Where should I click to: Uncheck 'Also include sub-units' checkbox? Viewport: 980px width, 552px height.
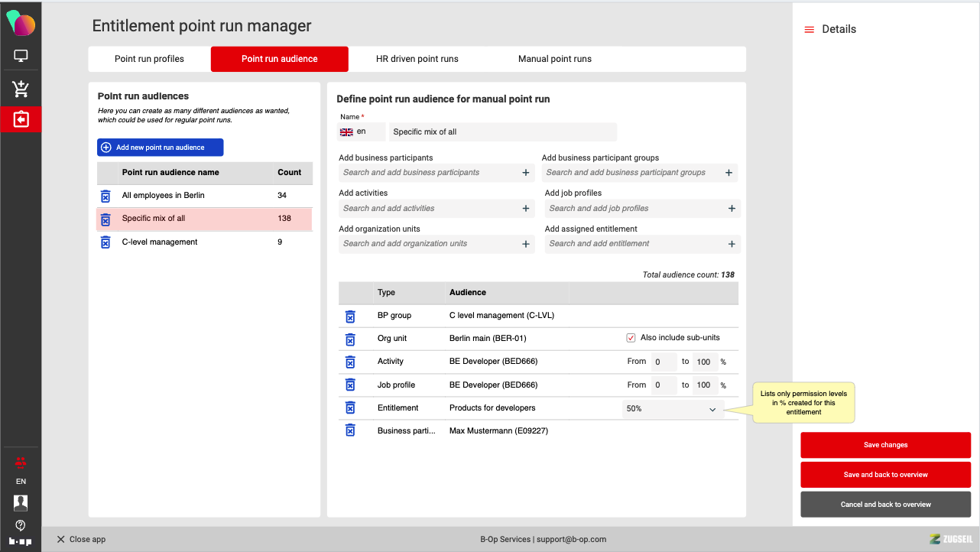pos(631,338)
